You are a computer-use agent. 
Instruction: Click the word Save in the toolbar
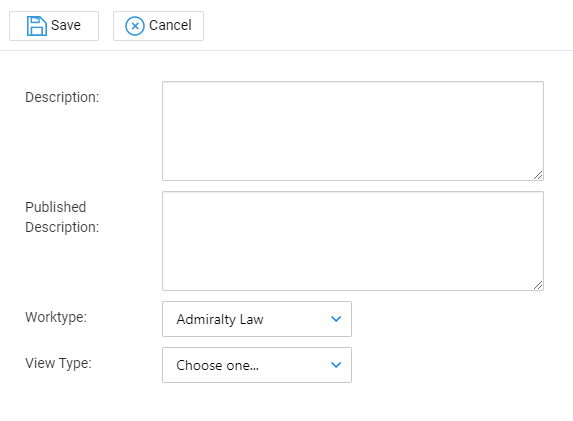point(66,25)
